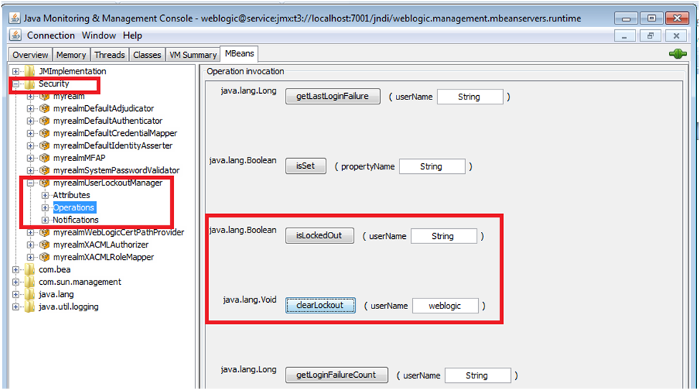
Task: Expand the JMImplementation tree node
Action: 16,71
